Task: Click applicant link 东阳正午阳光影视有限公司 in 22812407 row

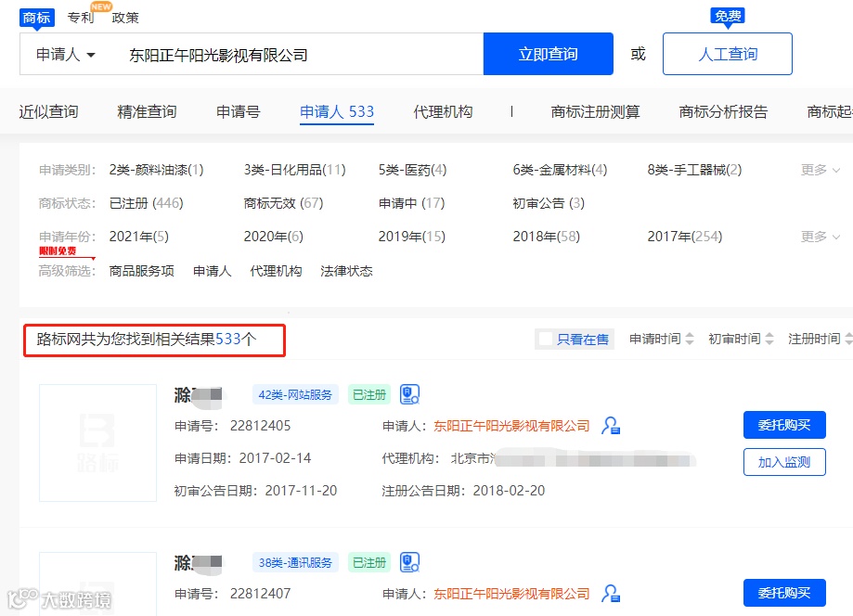Action: click(511, 594)
